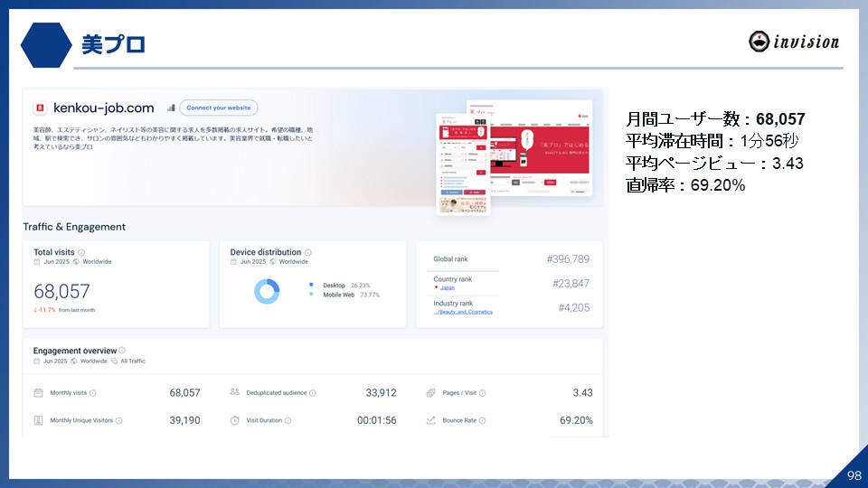Click the Pages / Visit value 3.43 in table
The height and width of the screenshot is (488, 868).
click(x=582, y=393)
